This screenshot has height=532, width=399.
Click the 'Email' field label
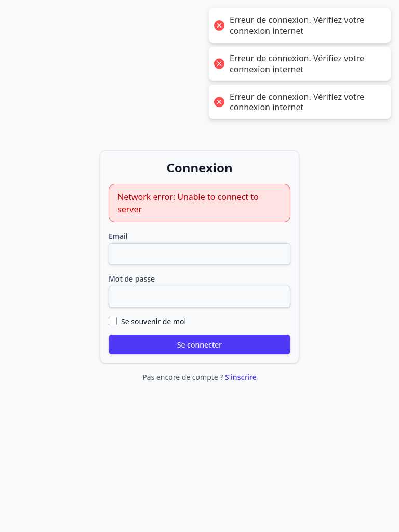click(x=118, y=236)
